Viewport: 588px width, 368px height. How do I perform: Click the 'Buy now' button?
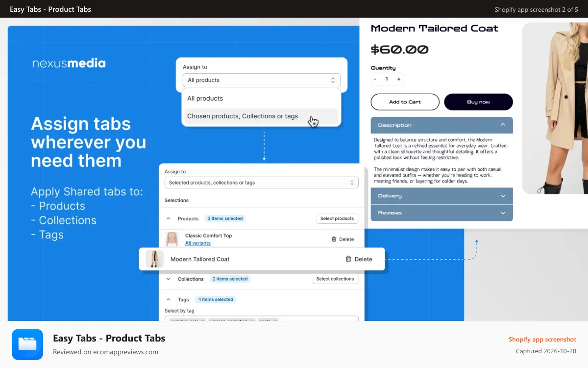[x=478, y=102]
